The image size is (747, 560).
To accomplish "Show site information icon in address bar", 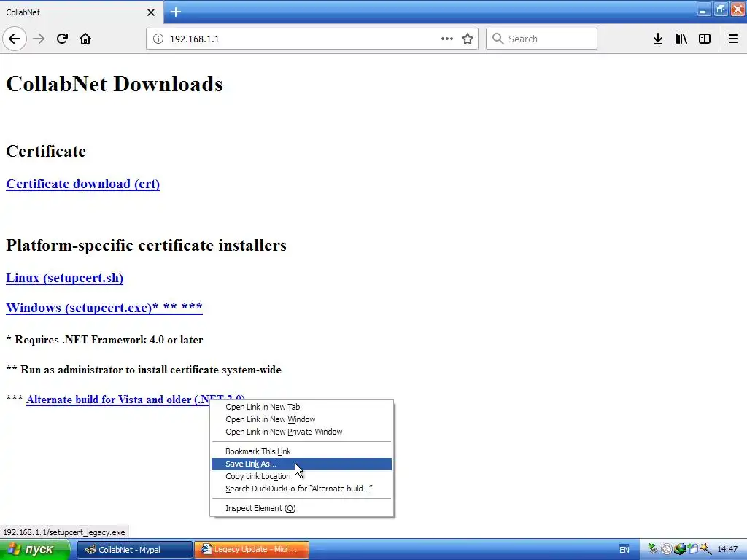I will (x=158, y=39).
